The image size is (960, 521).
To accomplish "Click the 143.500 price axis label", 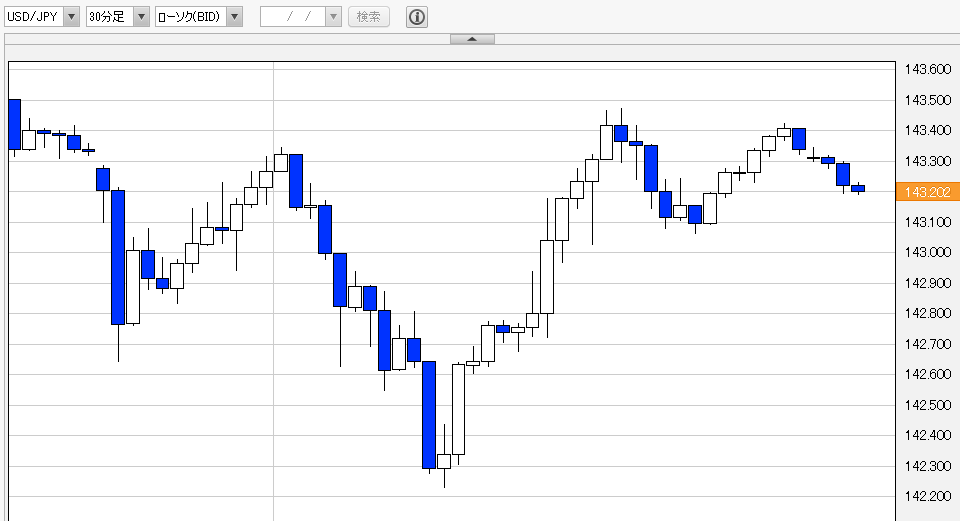I will click(928, 100).
